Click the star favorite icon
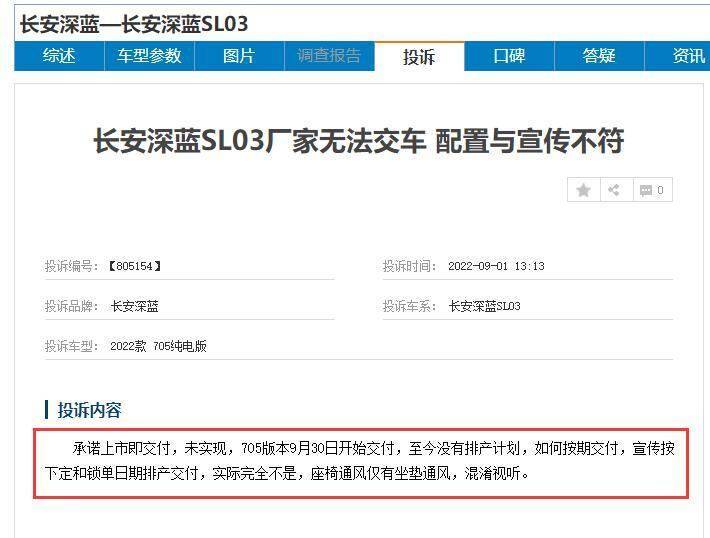Image resolution: width=710 pixels, height=538 pixels. [x=584, y=190]
